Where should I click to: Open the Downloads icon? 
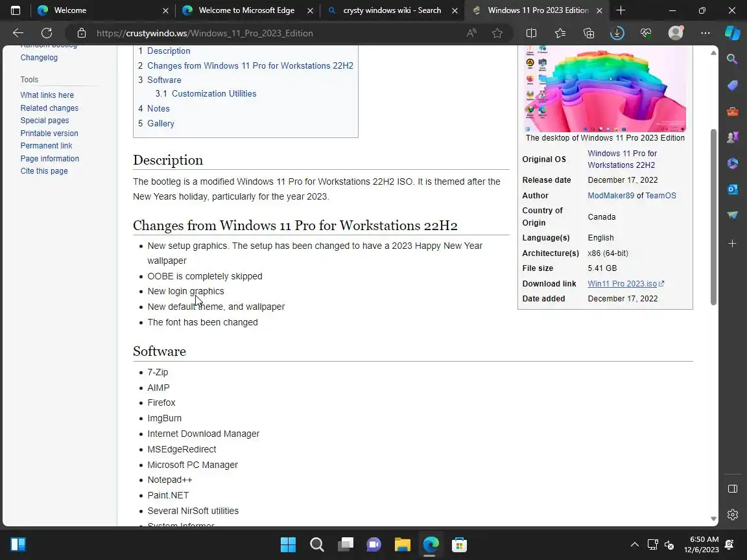617,33
